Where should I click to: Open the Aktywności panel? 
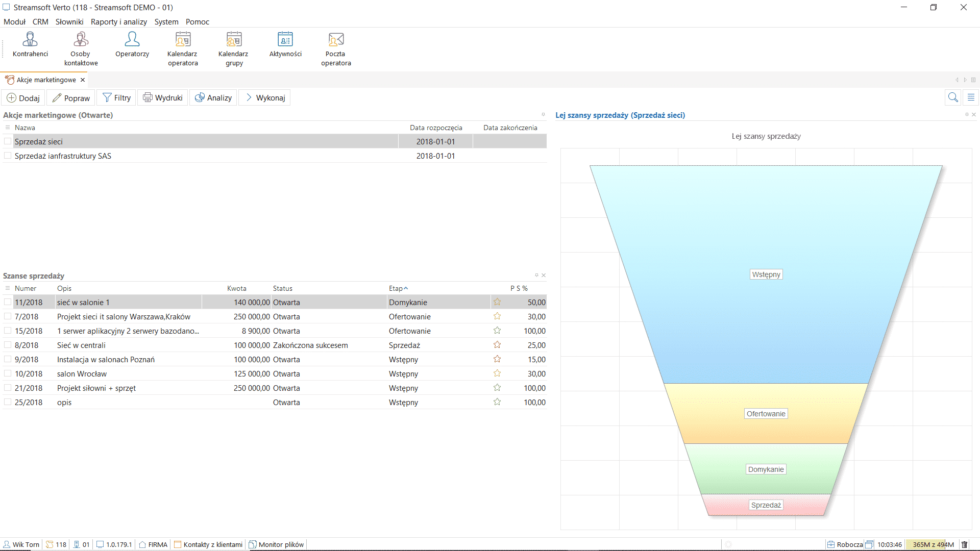click(x=285, y=46)
